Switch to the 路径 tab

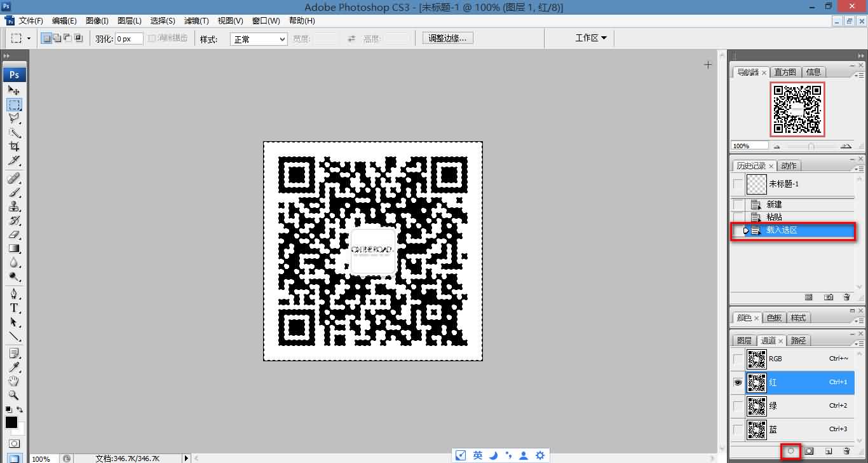coord(799,340)
